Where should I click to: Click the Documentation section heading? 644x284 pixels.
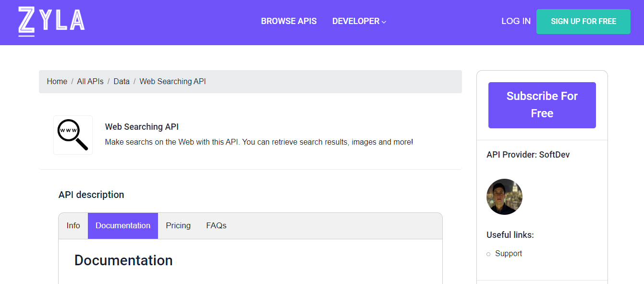point(123,260)
